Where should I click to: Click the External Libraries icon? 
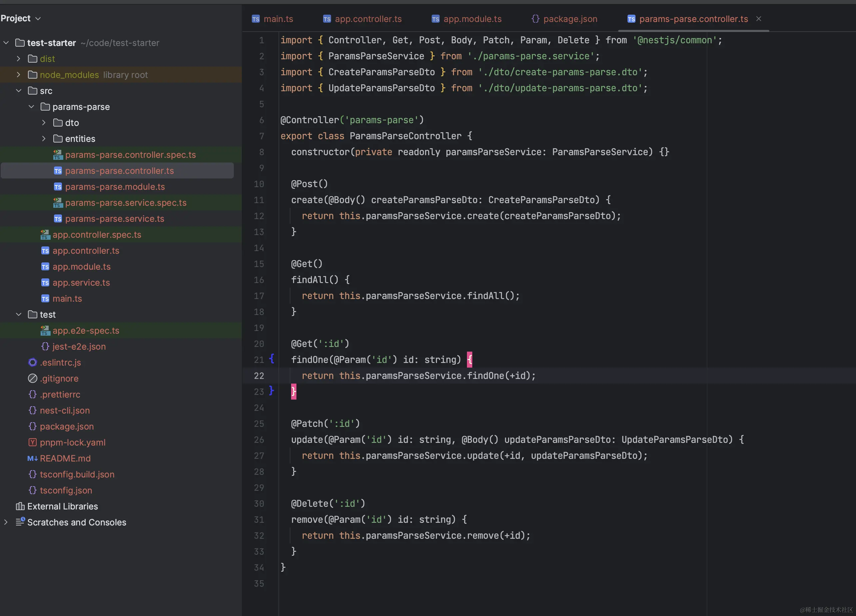[20, 506]
